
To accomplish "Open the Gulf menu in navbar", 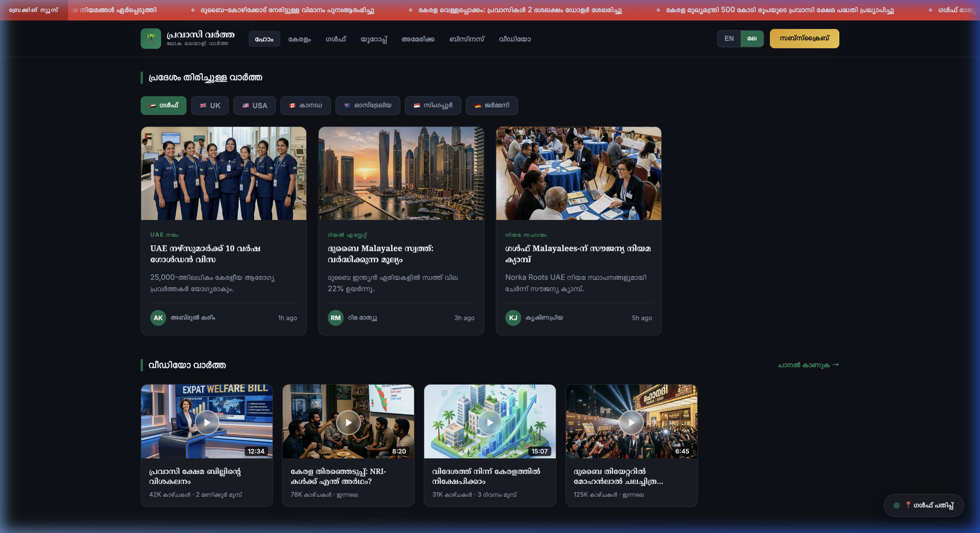I will pos(335,39).
